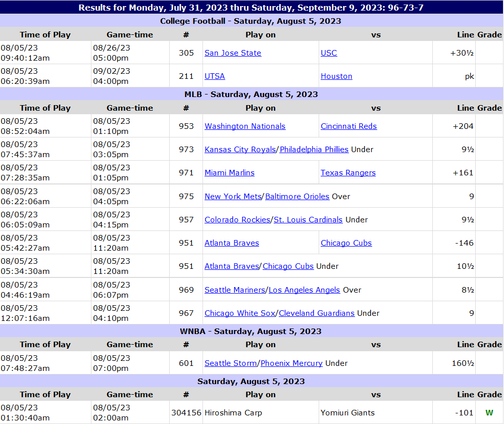Viewport: 504px width, 424px height.
Task: Click the MLB section heading
Action: pyautogui.click(x=251, y=95)
